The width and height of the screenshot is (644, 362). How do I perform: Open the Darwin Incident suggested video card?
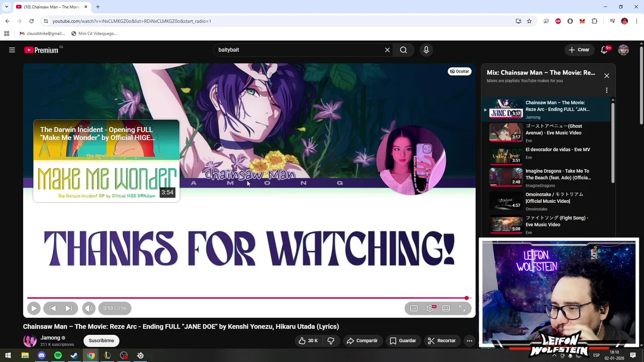(x=106, y=160)
